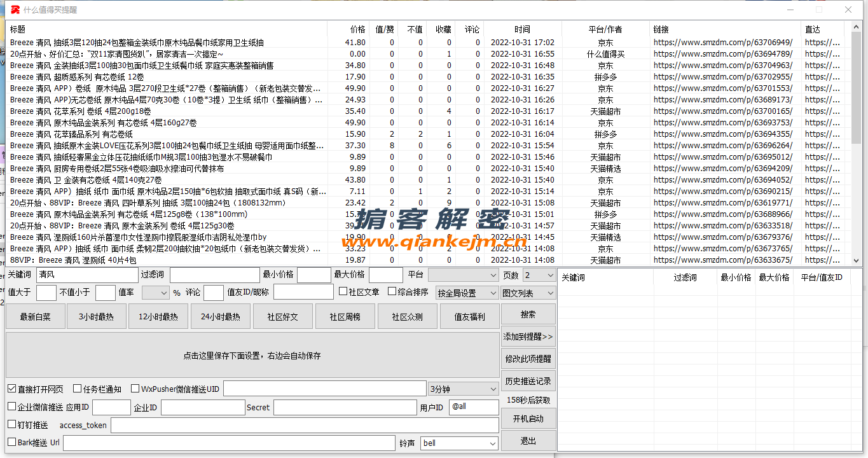Click the 修改此项提醒 button
The image size is (868, 458).
[528, 359]
